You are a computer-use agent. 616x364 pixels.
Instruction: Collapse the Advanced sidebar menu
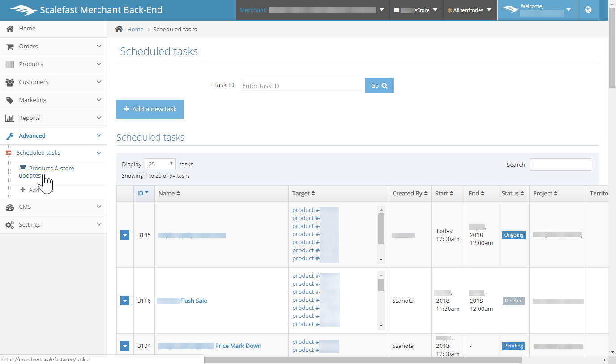53,136
